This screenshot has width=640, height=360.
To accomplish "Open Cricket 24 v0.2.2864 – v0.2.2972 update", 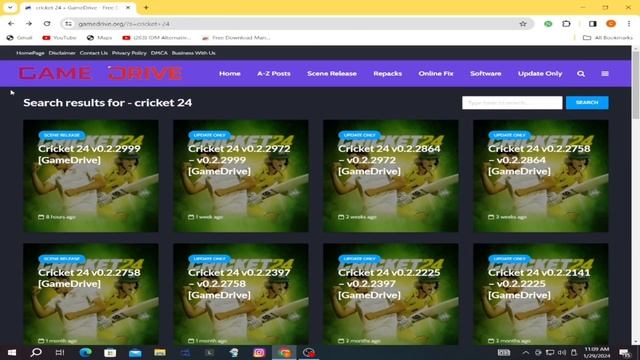I will (389, 160).
